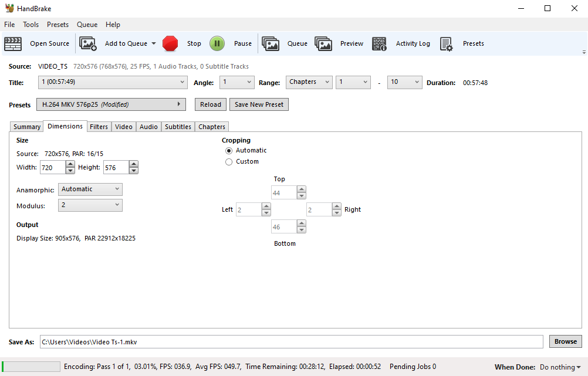The height and width of the screenshot is (376, 588).
Task: Open the File menu
Action: point(9,25)
